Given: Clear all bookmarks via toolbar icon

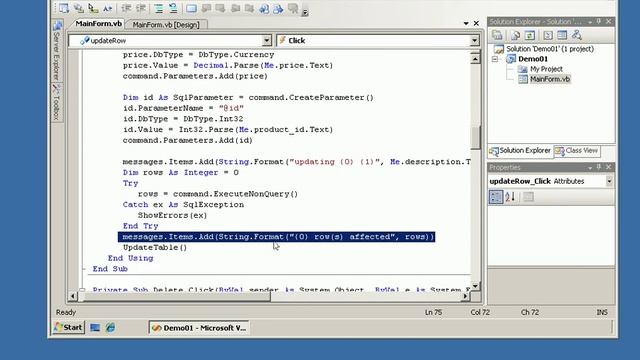Looking at the screenshot, I should coord(293,8).
